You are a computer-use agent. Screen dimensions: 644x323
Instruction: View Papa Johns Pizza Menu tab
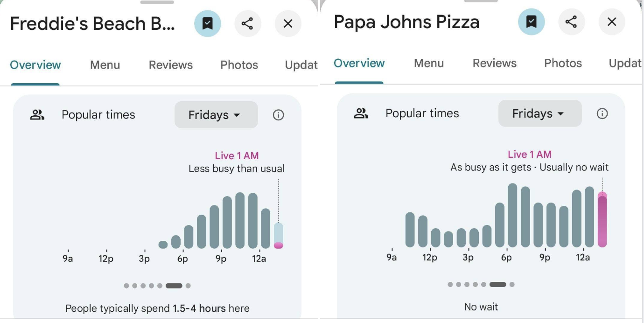(x=429, y=63)
